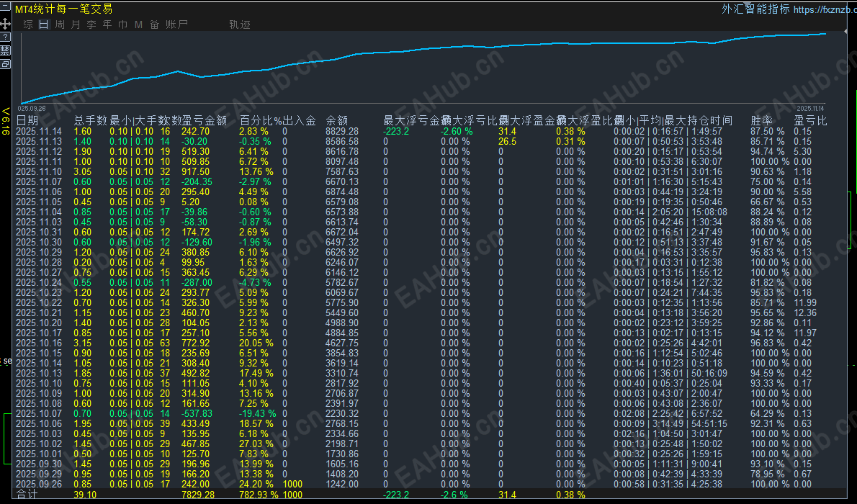Click the 日期 column header
This screenshot has height=504, width=857.
pyautogui.click(x=27, y=120)
